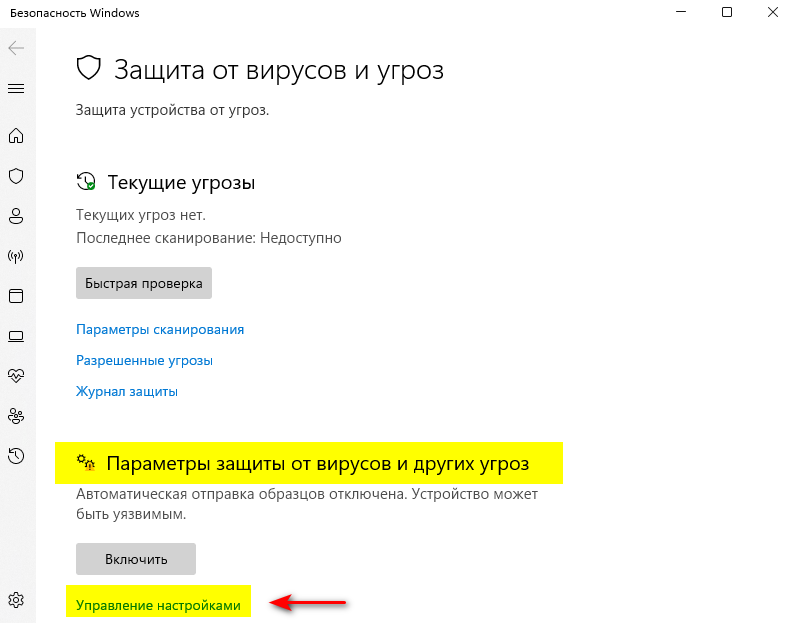Open Управление настройками link
This screenshot has width=792, height=623.
pyautogui.click(x=158, y=605)
